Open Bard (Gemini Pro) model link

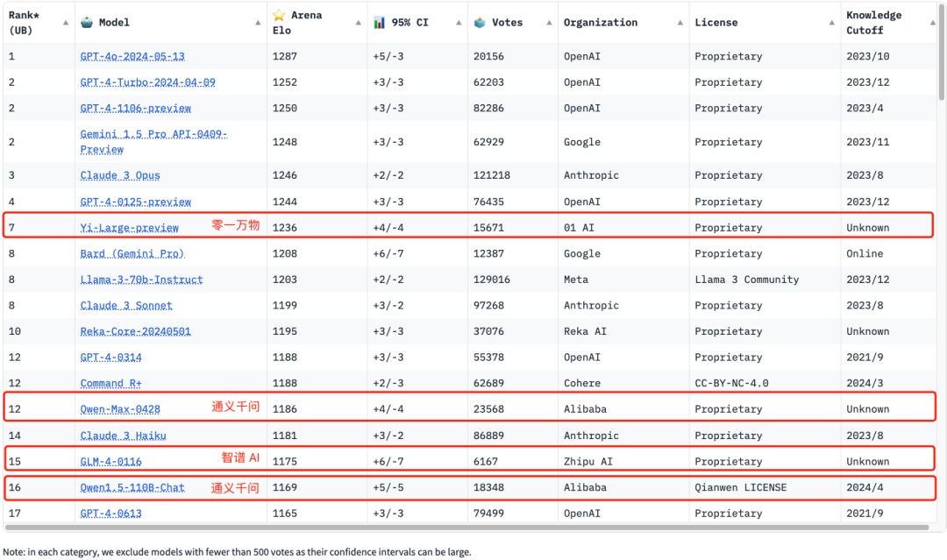pos(132,253)
